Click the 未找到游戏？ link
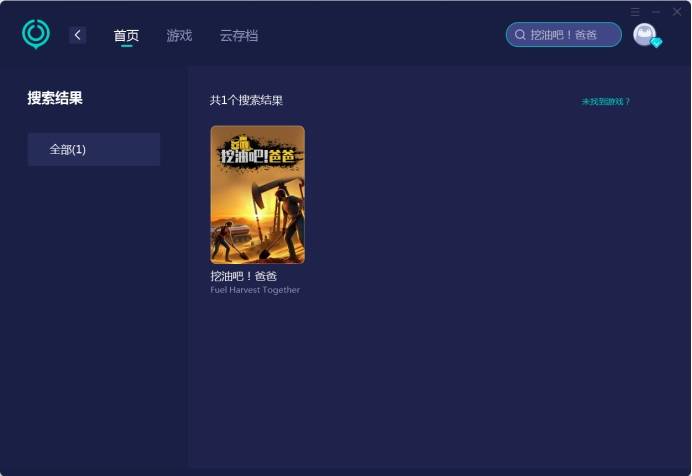 click(606, 101)
